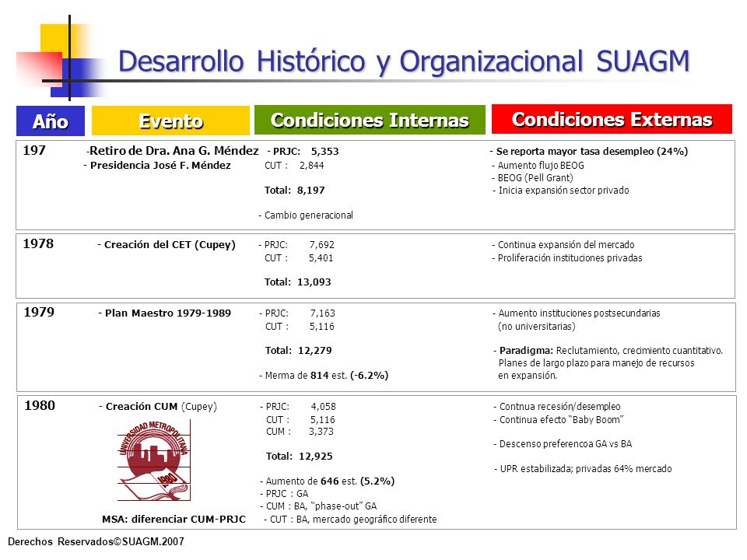This screenshot has width=747, height=560.
Task: Click Se reporta mayor tasa desempleo (24%)
Action: coord(589,152)
